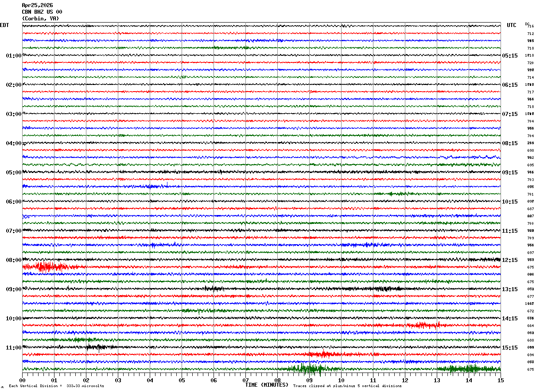This screenshot has width=536, height=392.
Task: Click the '07:15' UTC time label
Action: click(x=510, y=114)
